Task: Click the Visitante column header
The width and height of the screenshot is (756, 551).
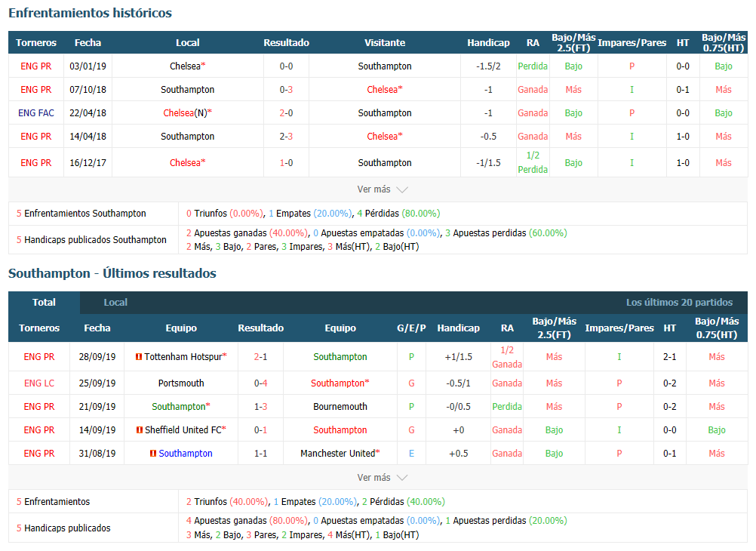Action: click(385, 43)
